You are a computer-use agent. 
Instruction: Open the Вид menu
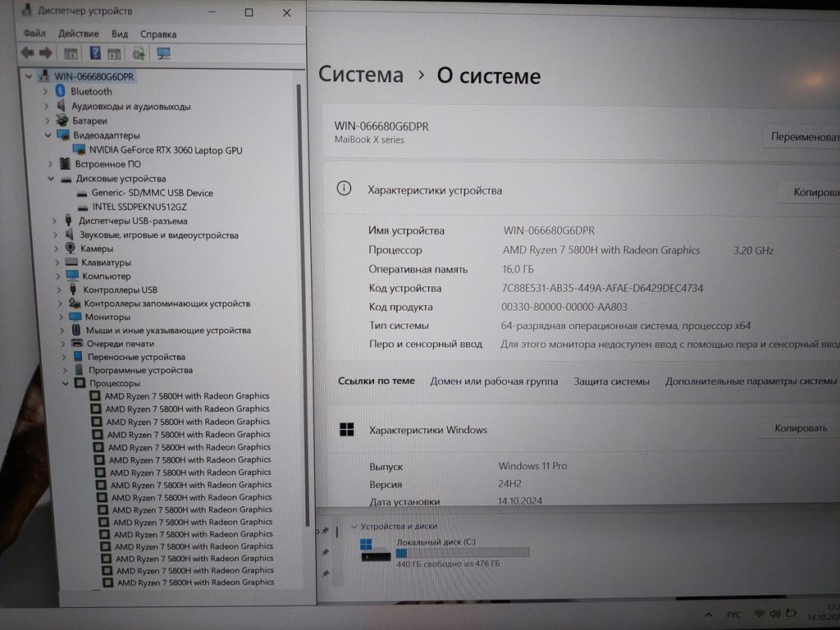click(120, 34)
